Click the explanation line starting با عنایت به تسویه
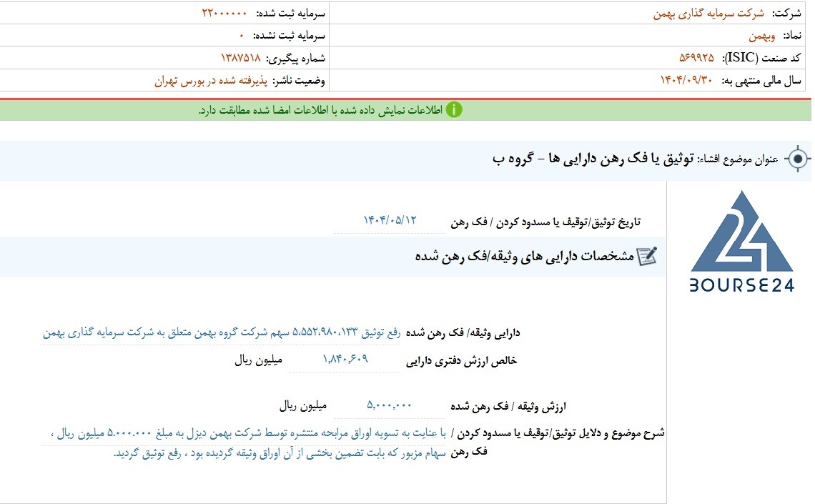This screenshot has height=504, width=815. [x=249, y=433]
